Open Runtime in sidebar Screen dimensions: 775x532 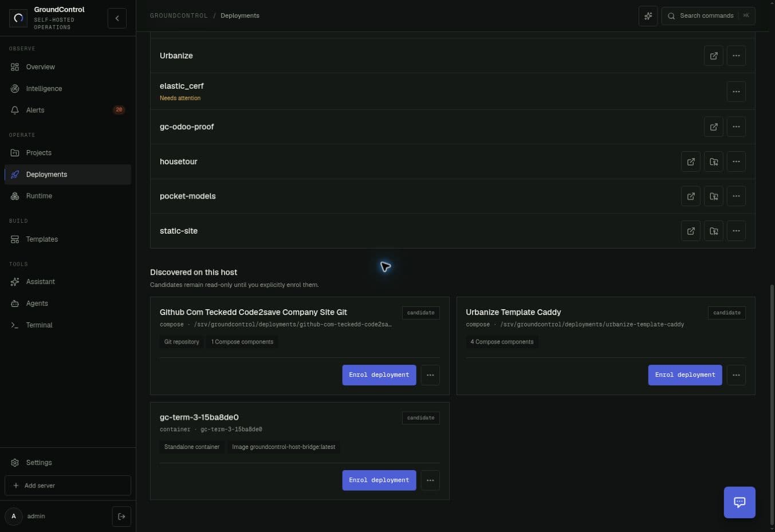[x=68, y=196]
